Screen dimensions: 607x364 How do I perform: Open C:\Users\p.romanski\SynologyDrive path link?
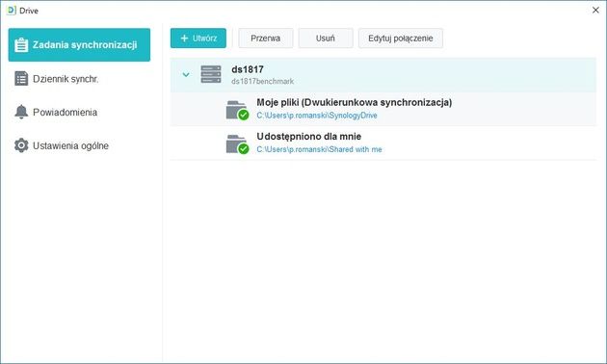pyautogui.click(x=317, y=116)
